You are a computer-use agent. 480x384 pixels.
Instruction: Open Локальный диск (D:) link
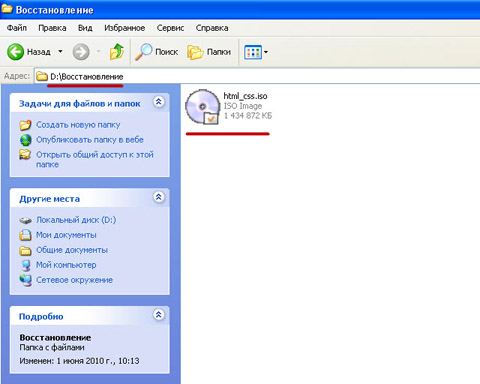[76, 220]
